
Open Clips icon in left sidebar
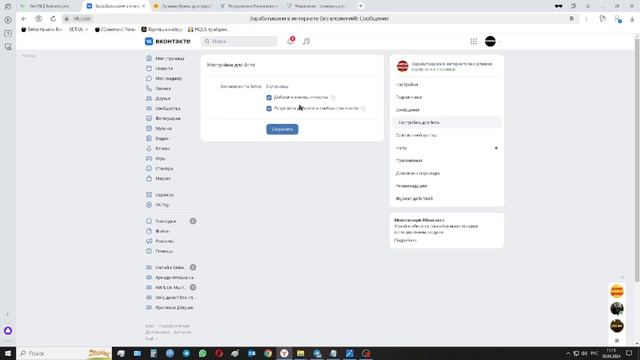149,149
